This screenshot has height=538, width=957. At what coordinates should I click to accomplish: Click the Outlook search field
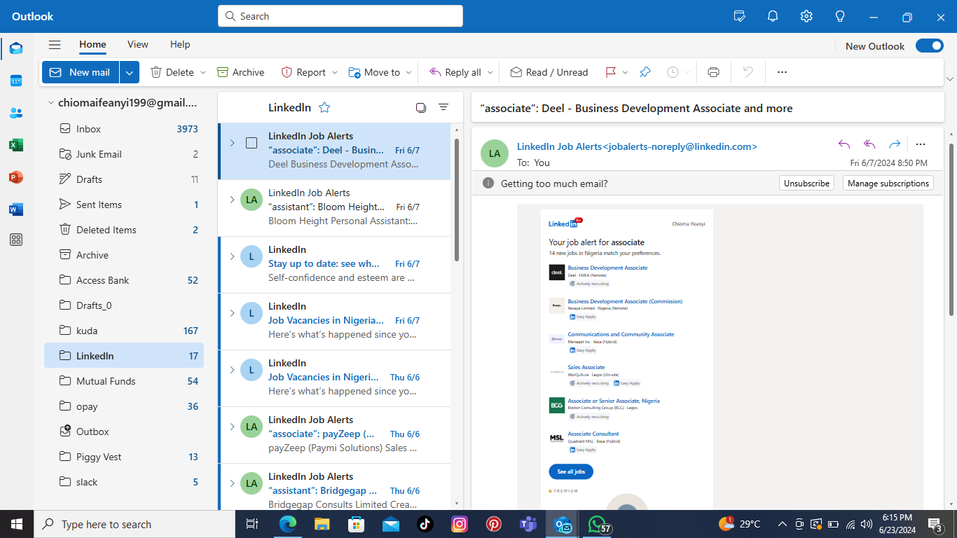coord(340,16)
